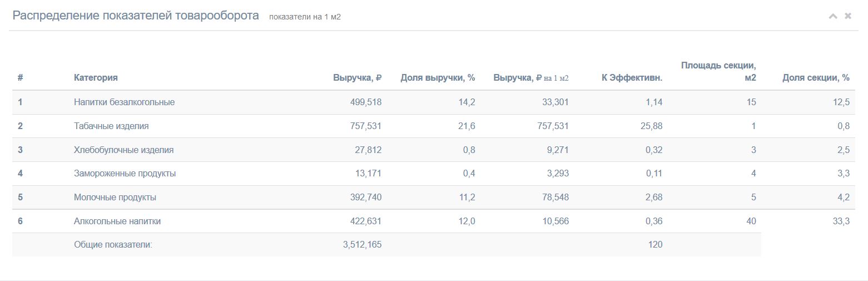
Task: Click the Распределение показателей товарооборота title
Action: pos(136,16)
